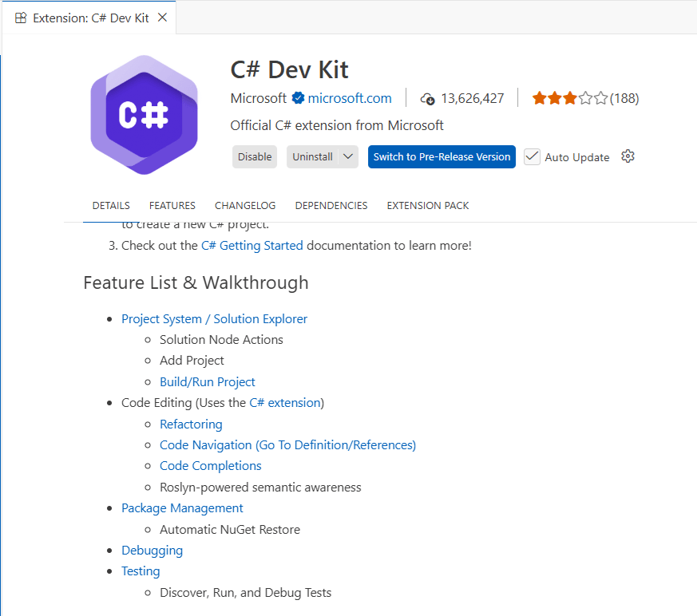Disable the C# Dev Kit extension
This screenshot has width=697, height=616.
(255, 156)
